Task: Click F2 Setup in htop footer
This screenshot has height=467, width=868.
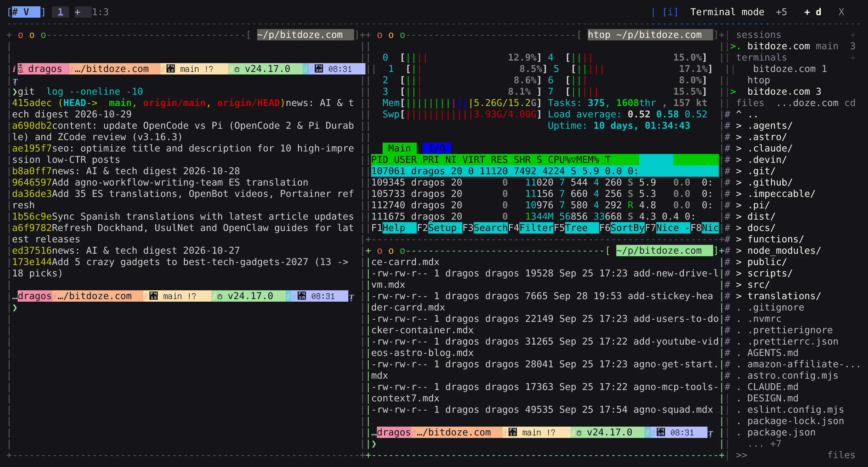Action: (439, 228)
